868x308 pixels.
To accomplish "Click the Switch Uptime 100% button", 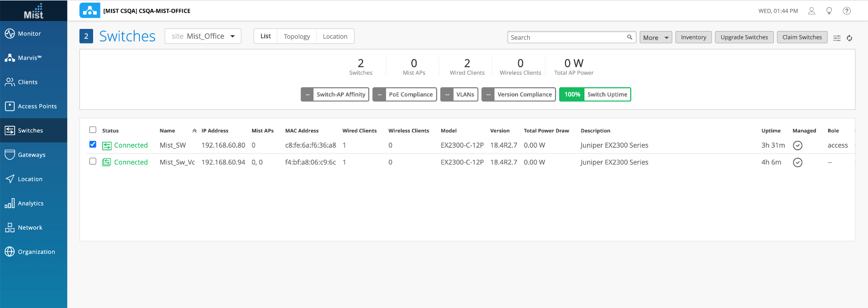I will point(595,95).
